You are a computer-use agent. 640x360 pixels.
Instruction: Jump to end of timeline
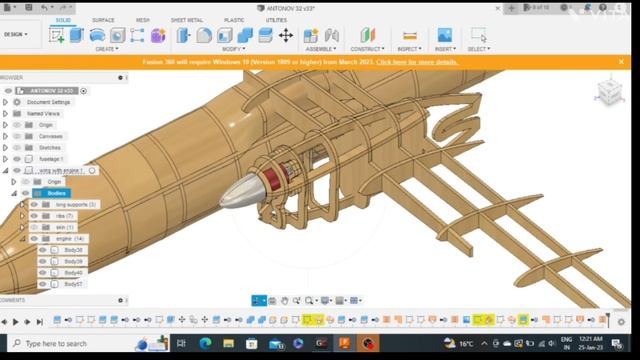coord(40,322)
